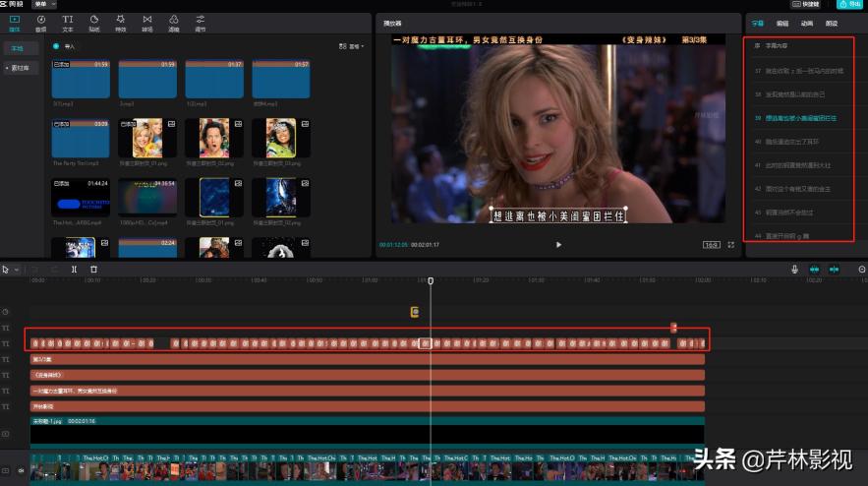Select the 第3/3集 text track clip
Screen dimensions: 868x486
367,360
